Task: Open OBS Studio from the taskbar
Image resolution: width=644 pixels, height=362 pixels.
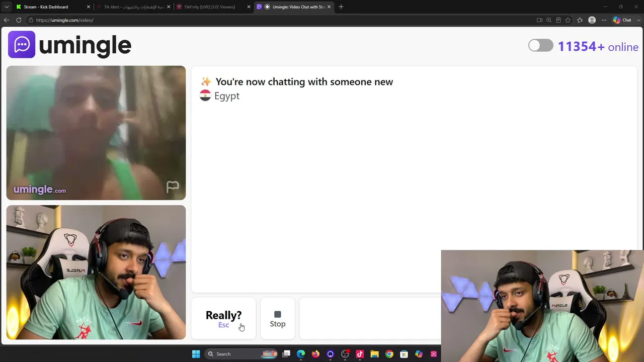Action: pos(345,354)
